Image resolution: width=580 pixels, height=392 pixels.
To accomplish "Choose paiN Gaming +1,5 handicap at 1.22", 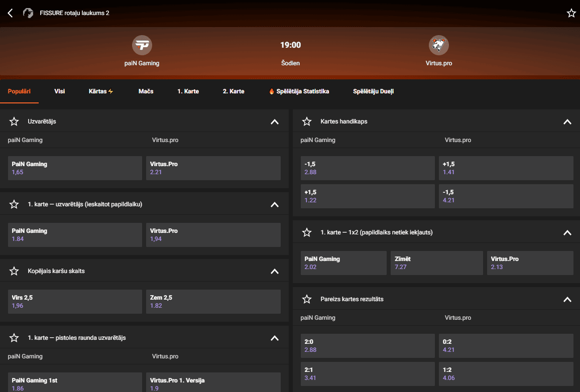I will point(368,196).
